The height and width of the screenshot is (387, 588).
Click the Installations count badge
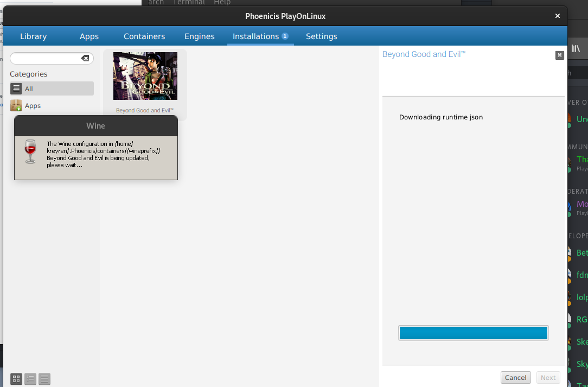285,36
